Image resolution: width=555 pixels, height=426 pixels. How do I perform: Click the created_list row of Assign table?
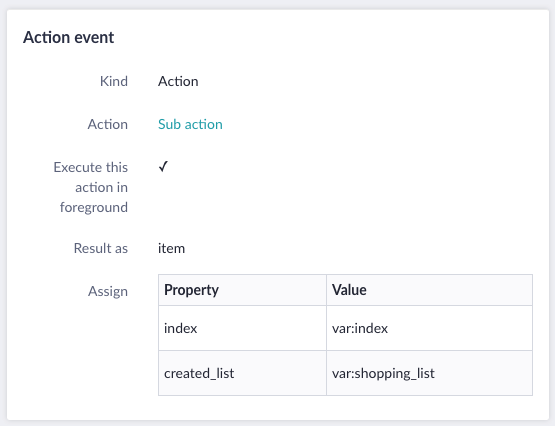coord(345,373)
